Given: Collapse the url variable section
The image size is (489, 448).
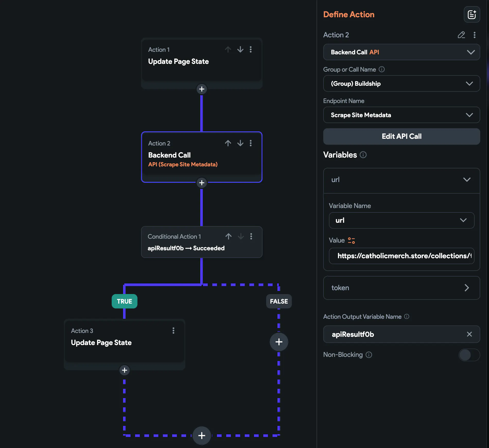Looking at the screenshot, I should [x=401, y=180].
